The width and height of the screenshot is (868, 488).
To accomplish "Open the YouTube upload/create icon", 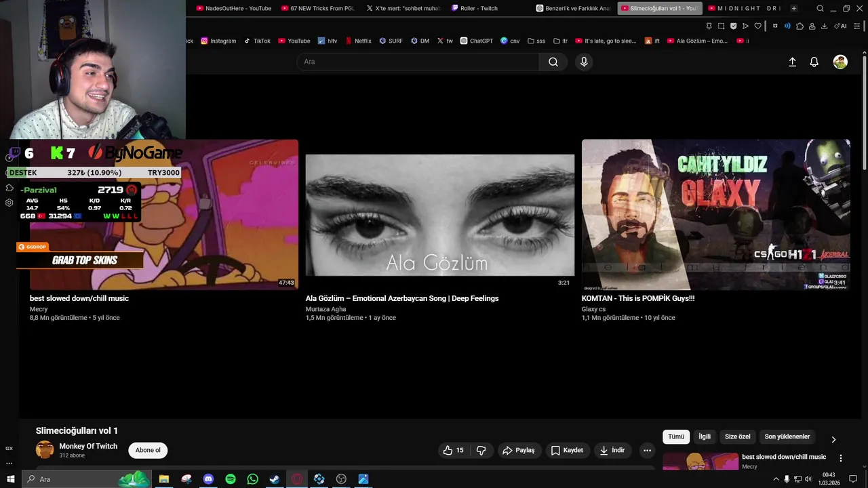I will tap(792, 62).
